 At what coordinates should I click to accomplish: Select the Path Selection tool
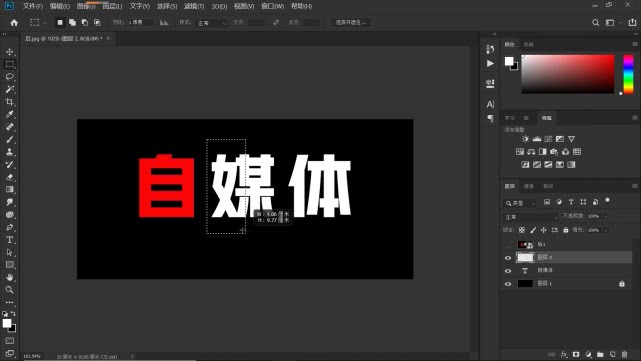pos(10,252)
